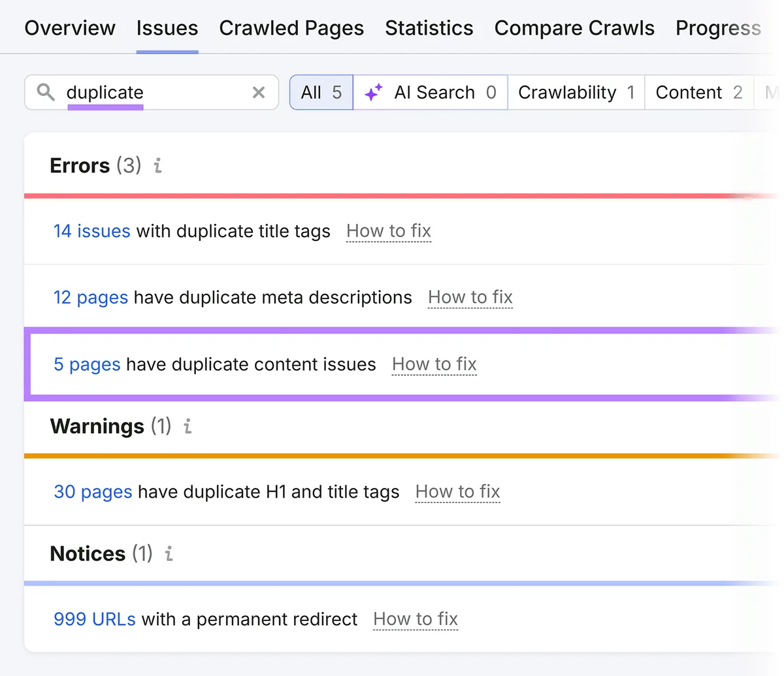Show info icon next to Warnings

coord(188,427)
